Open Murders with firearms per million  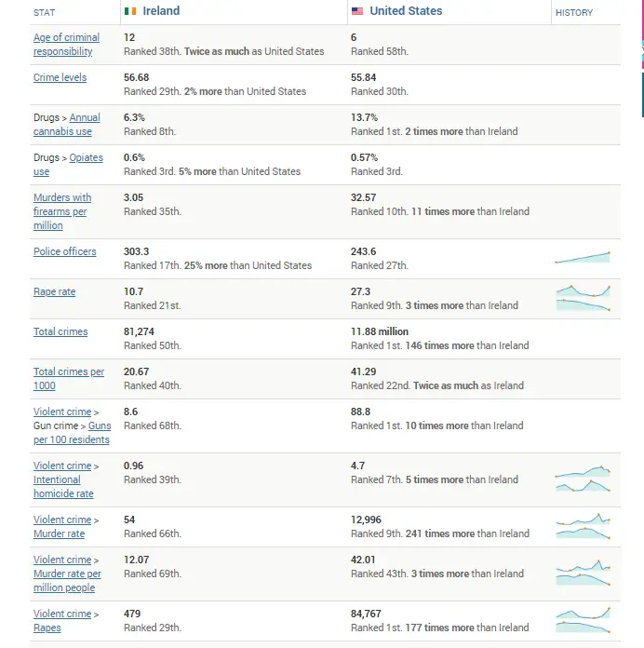pyautogui.click(x=62, y=211)
